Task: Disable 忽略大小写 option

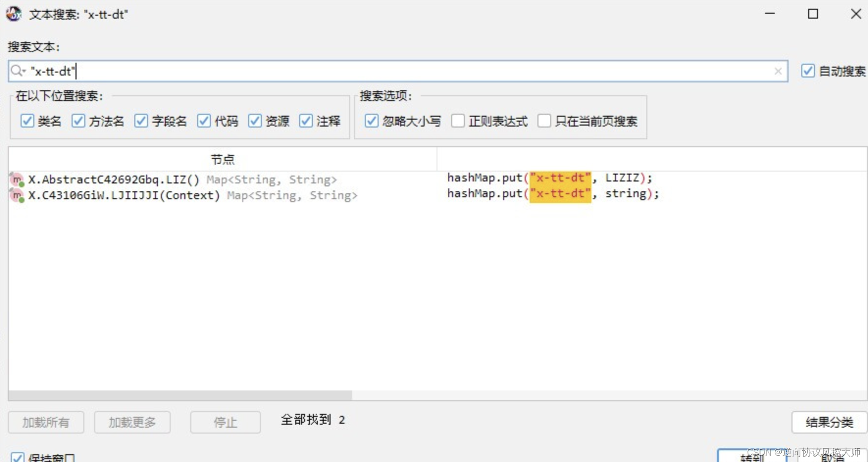Action: point(371,121)
